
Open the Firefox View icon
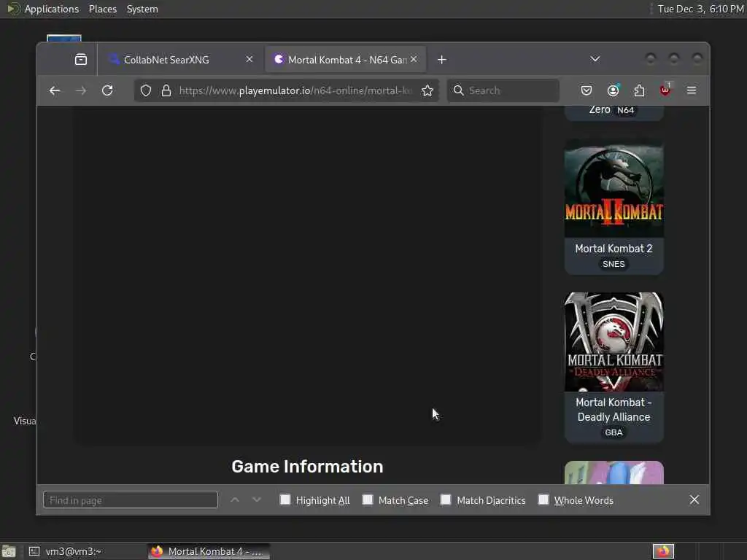point(81,60)
